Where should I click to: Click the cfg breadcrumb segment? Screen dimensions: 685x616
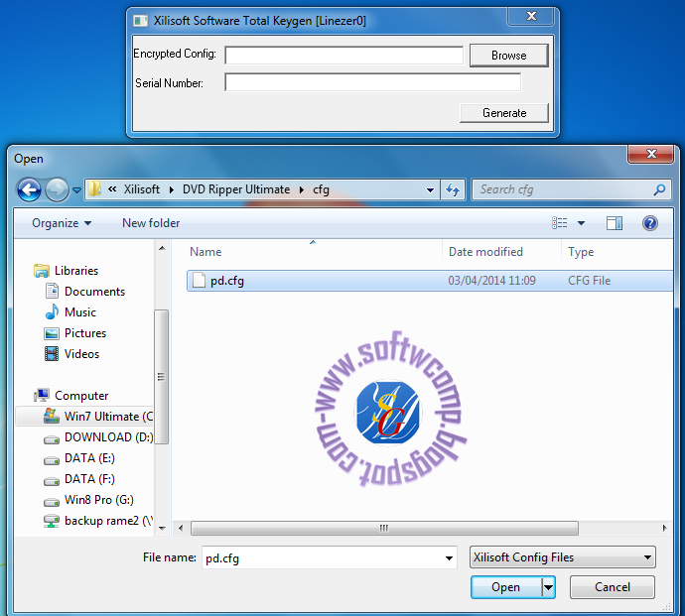(x=321, y=189)
